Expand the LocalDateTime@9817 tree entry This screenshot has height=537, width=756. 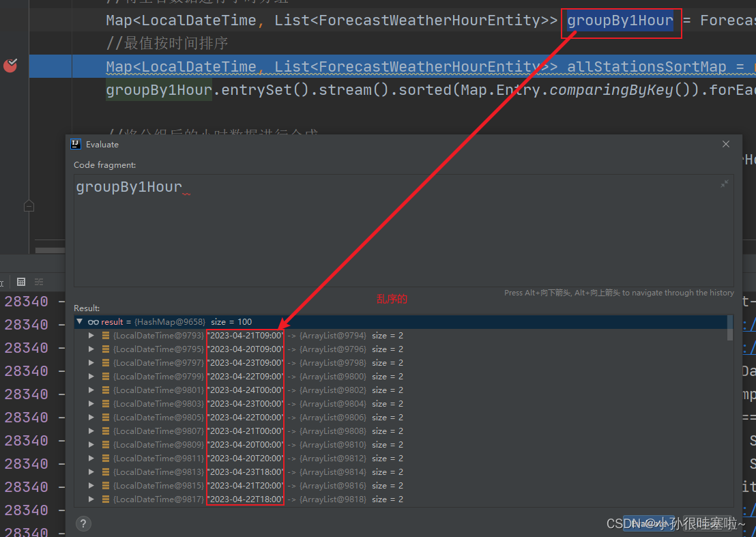(91, 499)
